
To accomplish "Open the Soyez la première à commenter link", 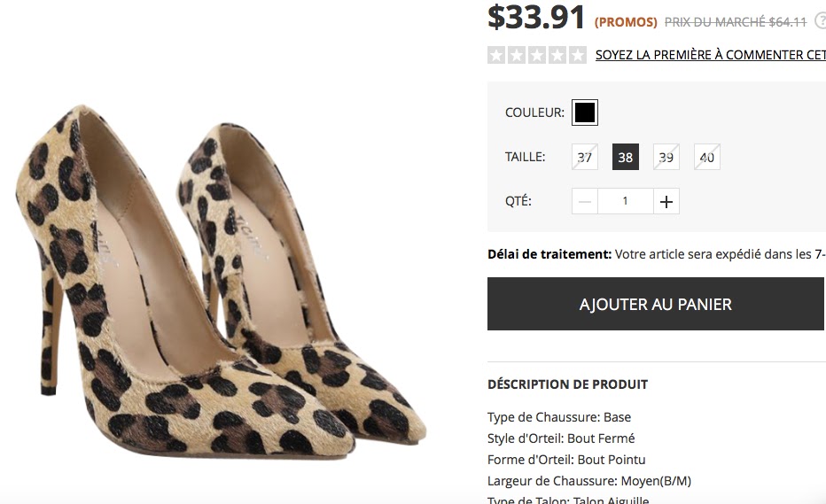I will click(710, 55).
